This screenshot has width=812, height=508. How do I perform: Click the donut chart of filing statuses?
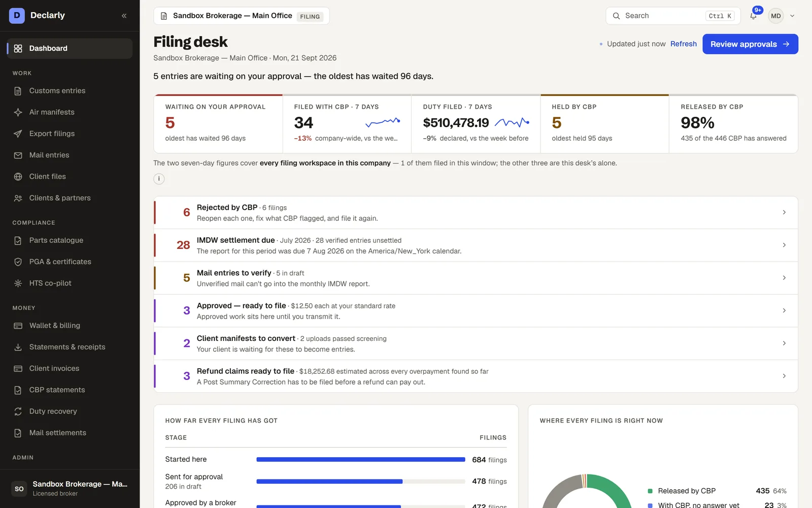coord(586,491)
